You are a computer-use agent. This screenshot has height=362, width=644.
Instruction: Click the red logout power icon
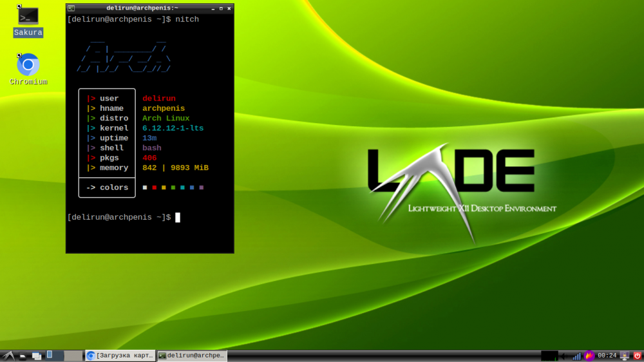638,356
